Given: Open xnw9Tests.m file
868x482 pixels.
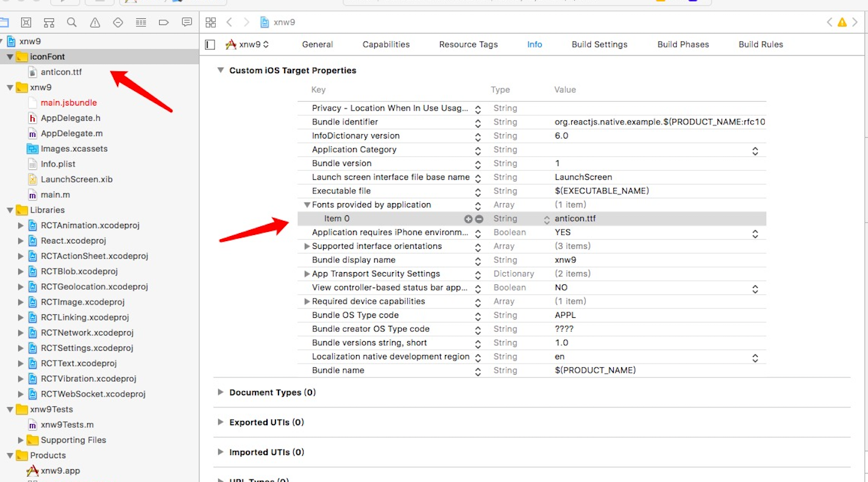Looking at the screenshot, I should [x=67, y=425].
